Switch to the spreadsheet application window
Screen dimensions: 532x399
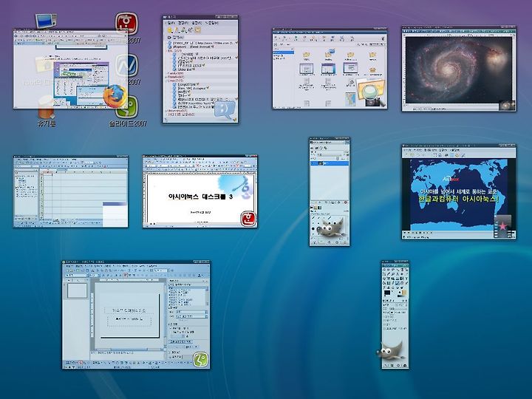pos(71,191)
